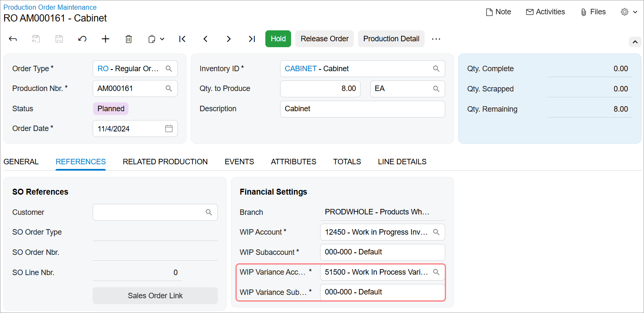Image resolution: width=644 pixels, height=313 pixels.
Task: Jump to the last record
Action: pyautogui.click(x=251, y=39)
